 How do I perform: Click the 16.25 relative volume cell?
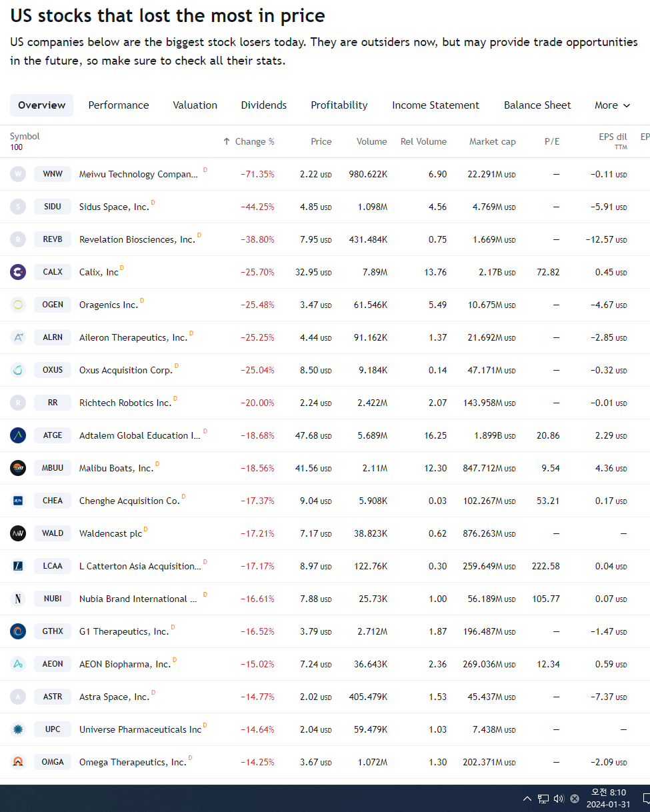pyautogui.click(x=435, y=435)
